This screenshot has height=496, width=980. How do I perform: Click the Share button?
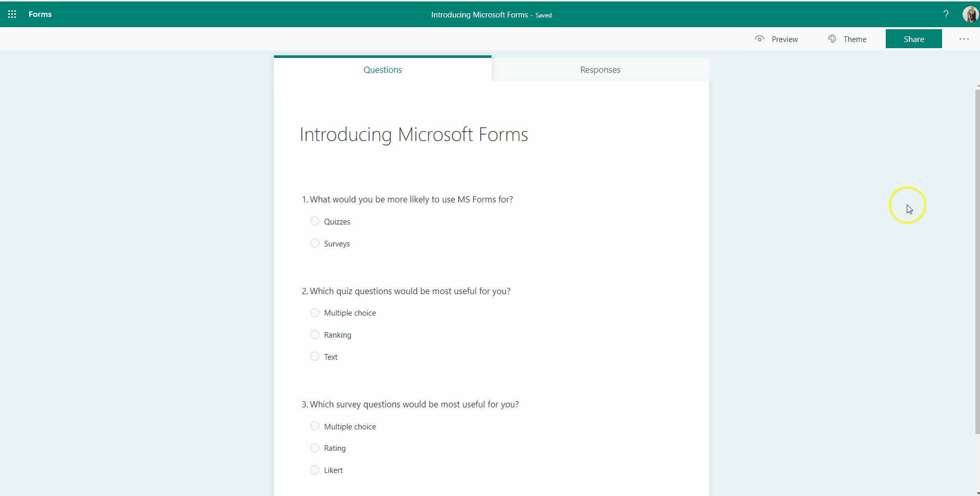click(913, 39)
